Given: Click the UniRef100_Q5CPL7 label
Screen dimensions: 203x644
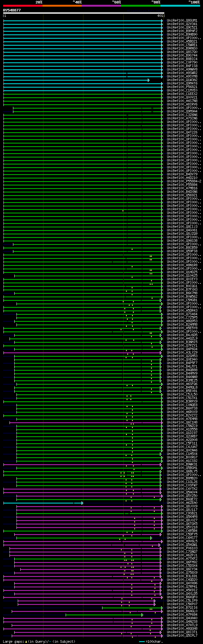Looking at the screenshot, I should click(x=182, y=636).
